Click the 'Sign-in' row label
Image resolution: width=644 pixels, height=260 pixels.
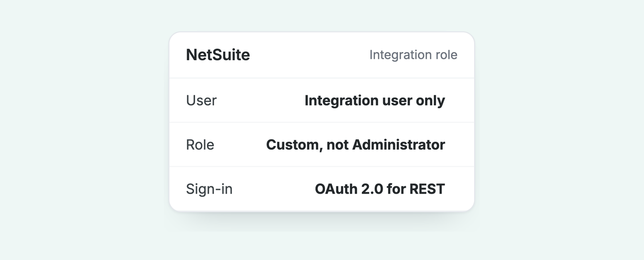(x=209, y=189)
